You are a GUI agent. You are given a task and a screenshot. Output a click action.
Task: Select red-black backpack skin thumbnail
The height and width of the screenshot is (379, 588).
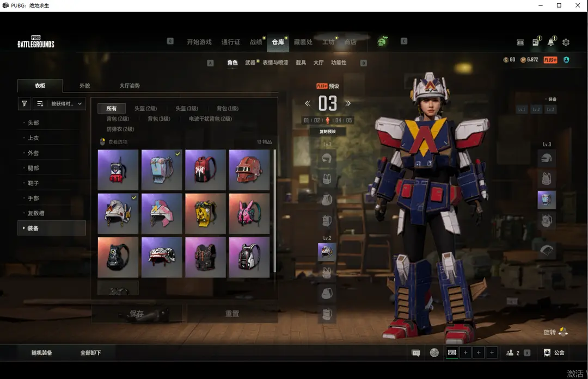tap(205, 170)
